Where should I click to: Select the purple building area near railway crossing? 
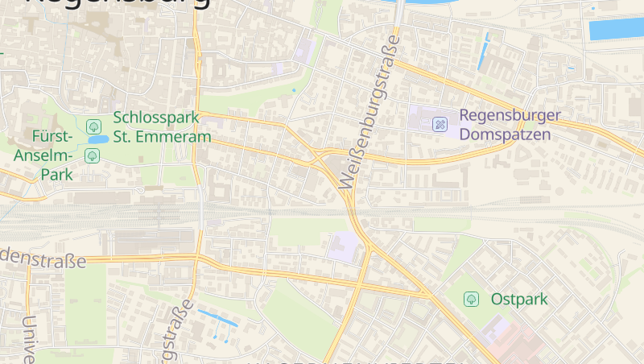pyautogui.click(x=345, y=247)
